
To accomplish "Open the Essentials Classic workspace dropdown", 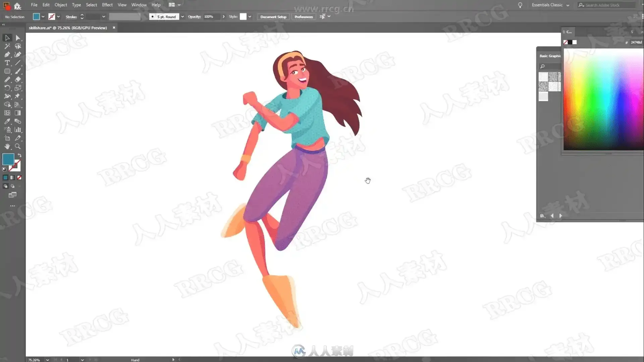I will (568, 5).
